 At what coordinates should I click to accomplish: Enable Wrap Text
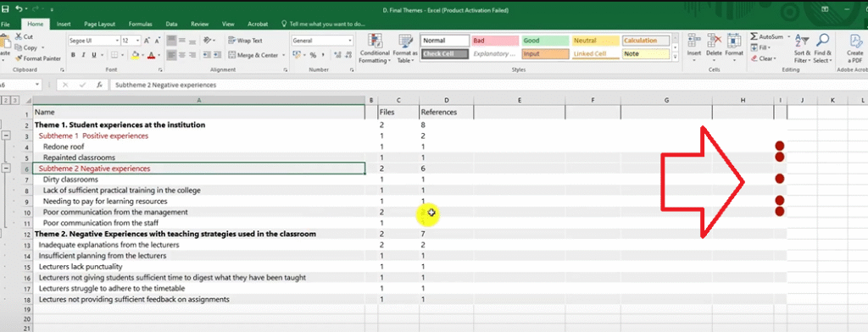pos(245,41)
